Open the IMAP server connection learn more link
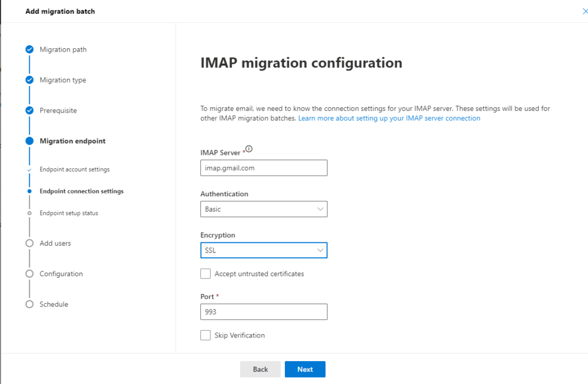 point(389,118)
